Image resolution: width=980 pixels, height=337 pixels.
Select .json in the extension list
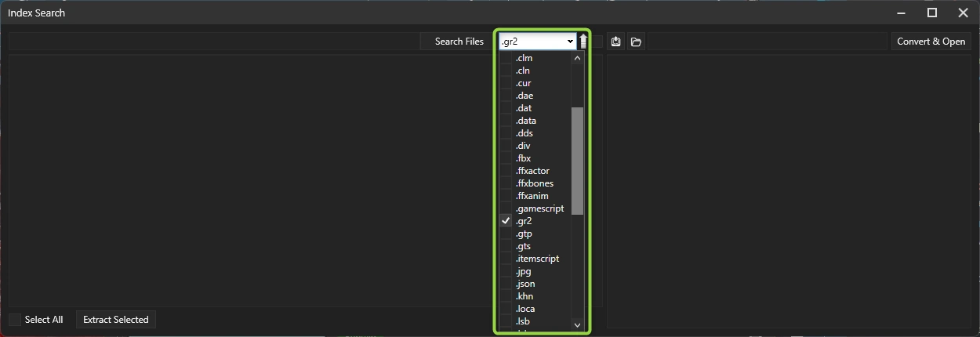[525, 284]
